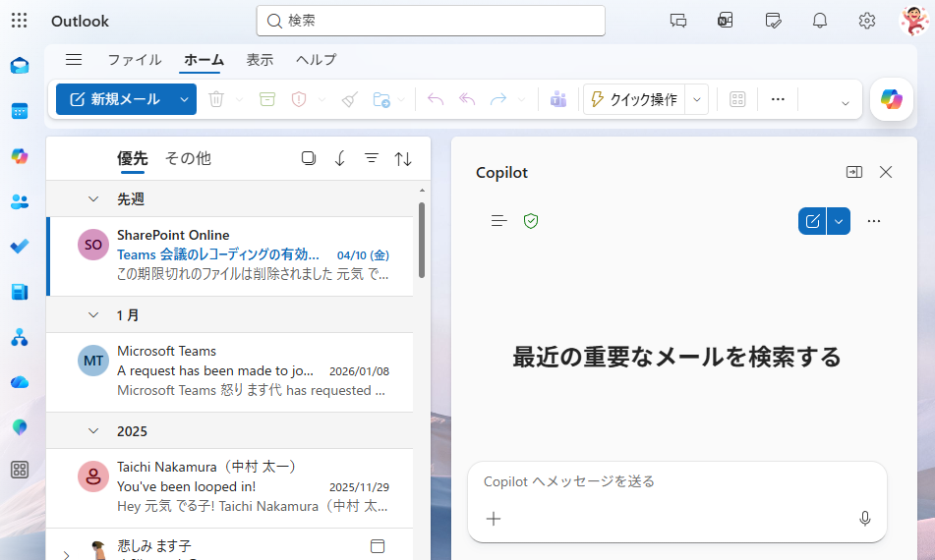Open the Settings gear icon
The height and width of the screenshot is (560, 935).
pyautogui.click(x=866, y=21)
